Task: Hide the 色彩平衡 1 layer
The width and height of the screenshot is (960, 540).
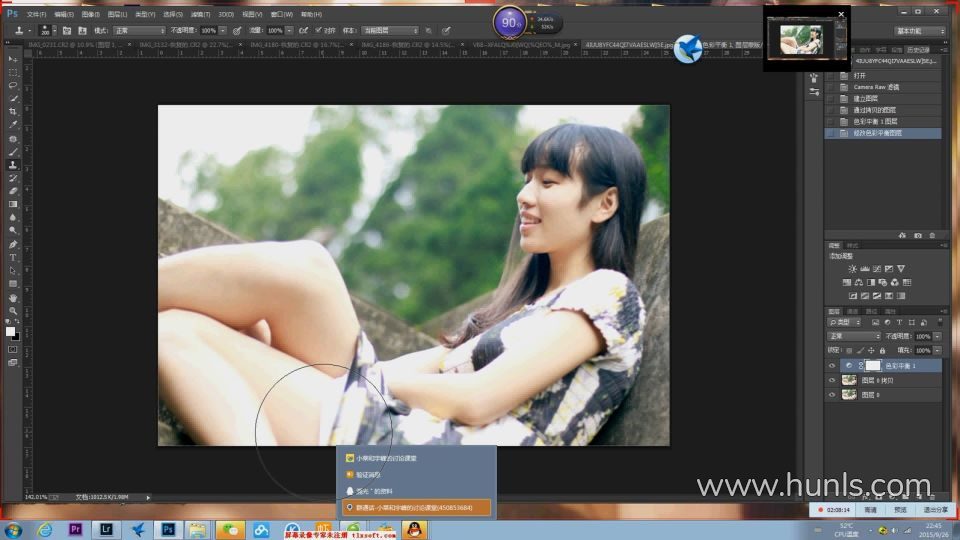Action: tap(831, 366)
